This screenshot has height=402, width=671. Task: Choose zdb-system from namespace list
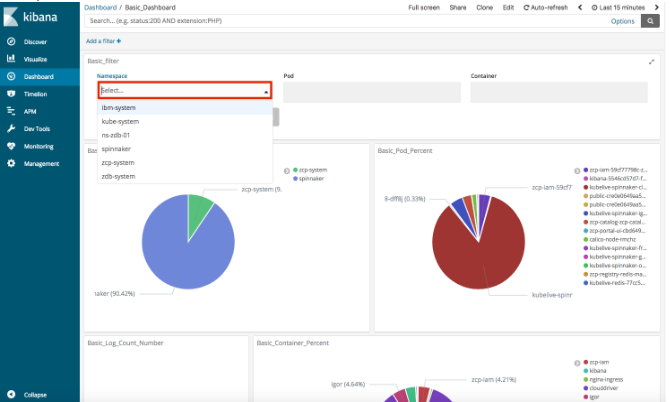pyautogui.click(x=185, y=176)
